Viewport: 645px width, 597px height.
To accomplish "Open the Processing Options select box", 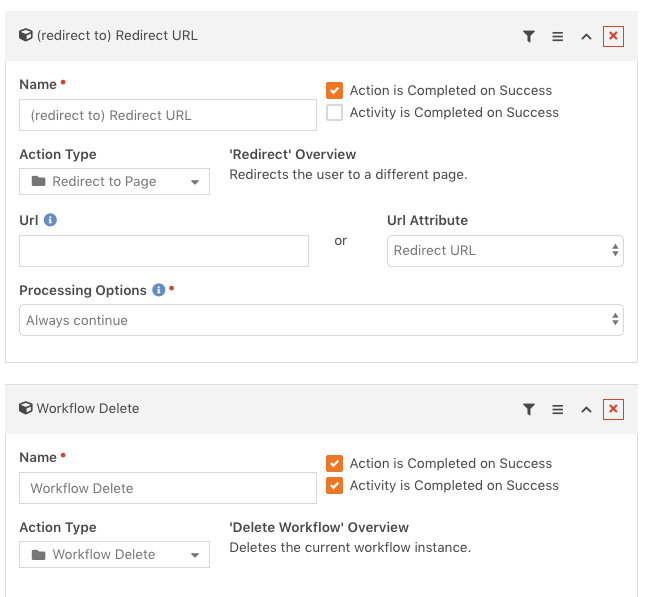I will click(321, 320).
